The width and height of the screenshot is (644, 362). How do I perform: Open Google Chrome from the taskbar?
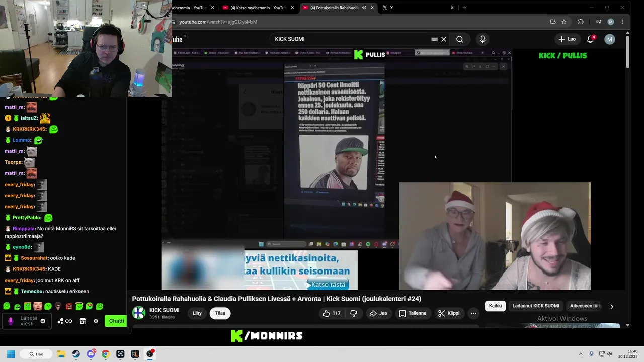pyautogui.click(x=105, y=354)
